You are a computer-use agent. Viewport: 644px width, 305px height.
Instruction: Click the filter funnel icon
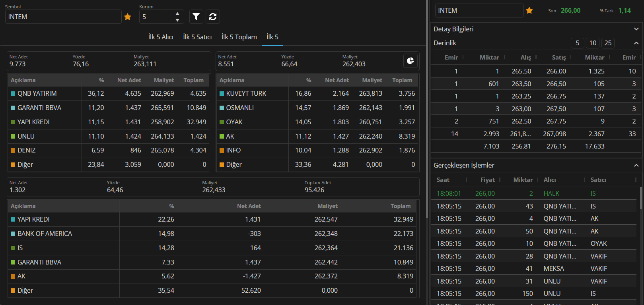(x=196, y=17)
